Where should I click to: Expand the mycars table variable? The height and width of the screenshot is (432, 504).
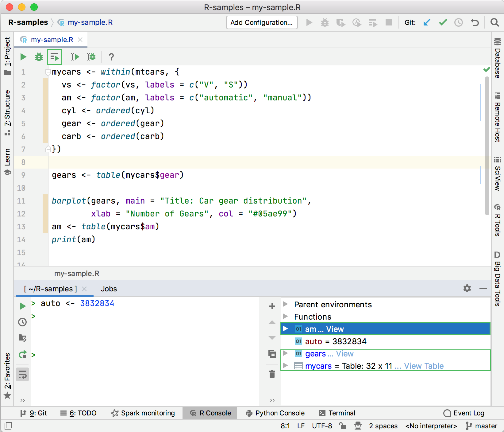pos(286,366)
